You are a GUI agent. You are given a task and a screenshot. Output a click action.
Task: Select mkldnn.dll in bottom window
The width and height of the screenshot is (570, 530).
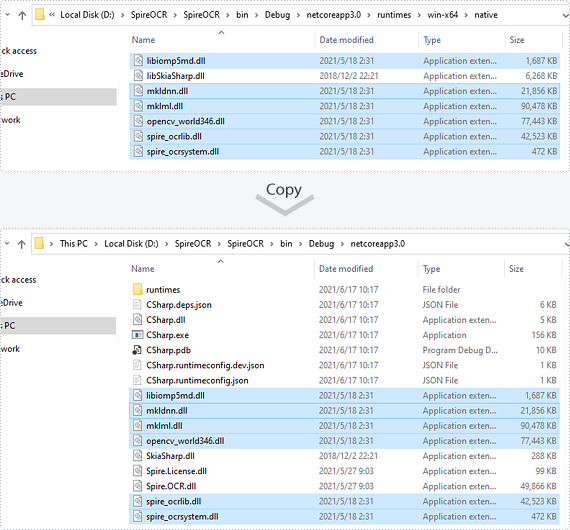(344, 411)
